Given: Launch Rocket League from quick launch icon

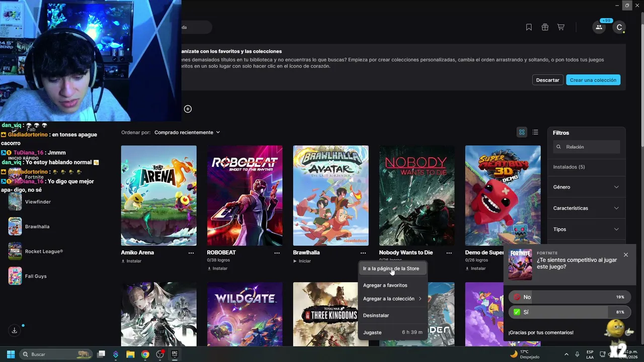Looking at the screenshot, I should pos(15,251).
